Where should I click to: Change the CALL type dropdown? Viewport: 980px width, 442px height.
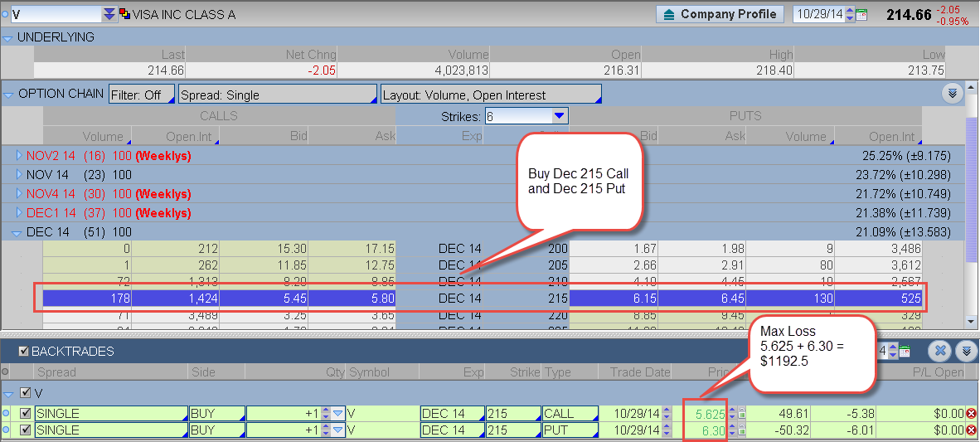(x=570, y=414)
